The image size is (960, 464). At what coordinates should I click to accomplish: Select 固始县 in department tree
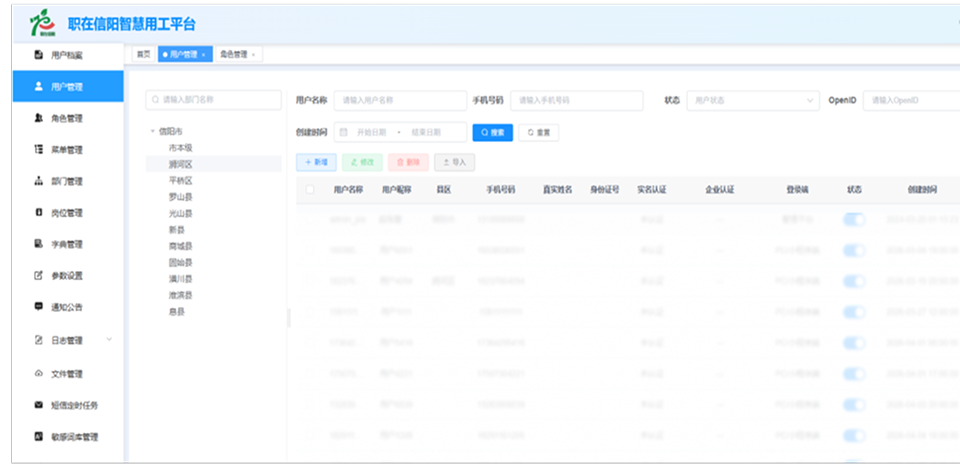pyautogui.click(x=181, y=263)
